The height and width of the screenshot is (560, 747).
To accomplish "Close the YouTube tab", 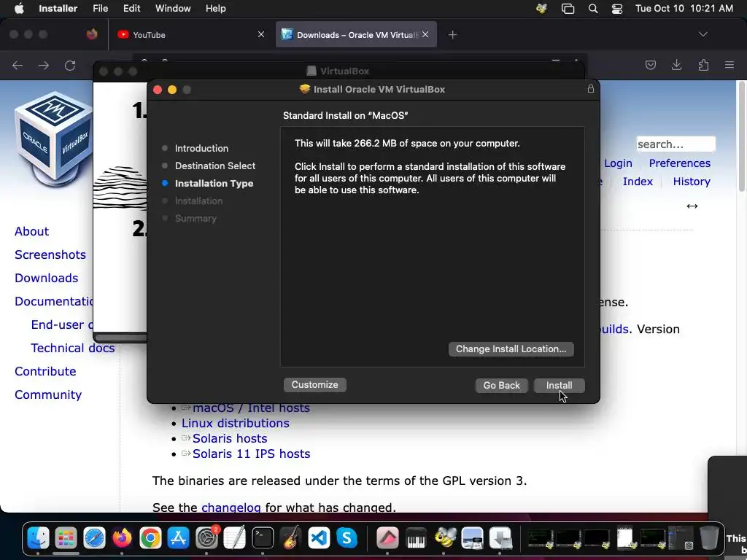I will (x=261, y=34).
